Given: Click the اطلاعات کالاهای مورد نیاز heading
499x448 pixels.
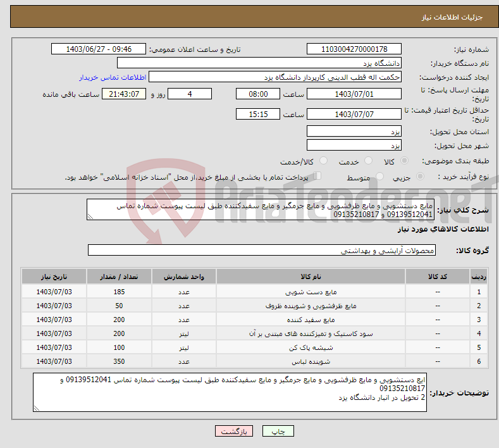Looking at the screenshot, I should click(x=443, y=229).
